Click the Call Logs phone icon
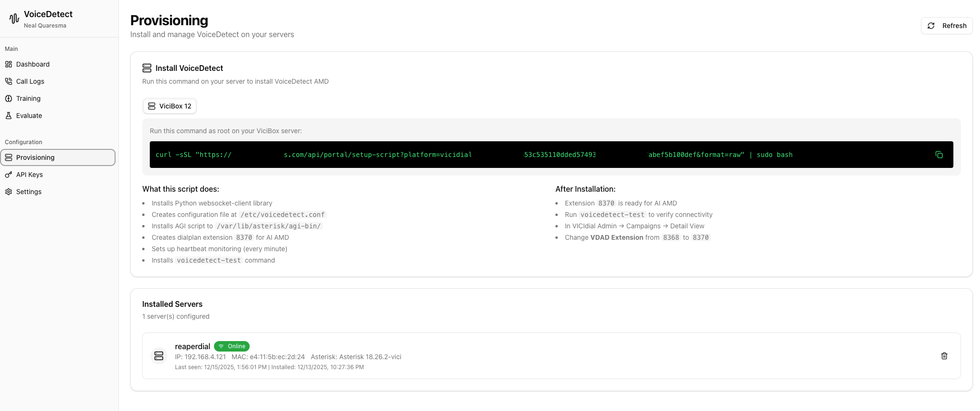The image size is (980, 411). click(x=9, y=81)
